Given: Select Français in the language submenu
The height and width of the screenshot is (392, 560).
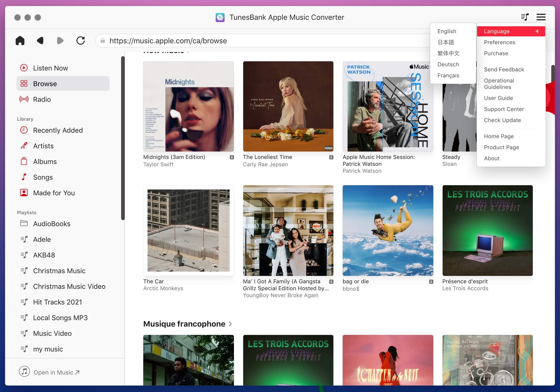Looking at the screenshot, I should click(x=453, y=76).
